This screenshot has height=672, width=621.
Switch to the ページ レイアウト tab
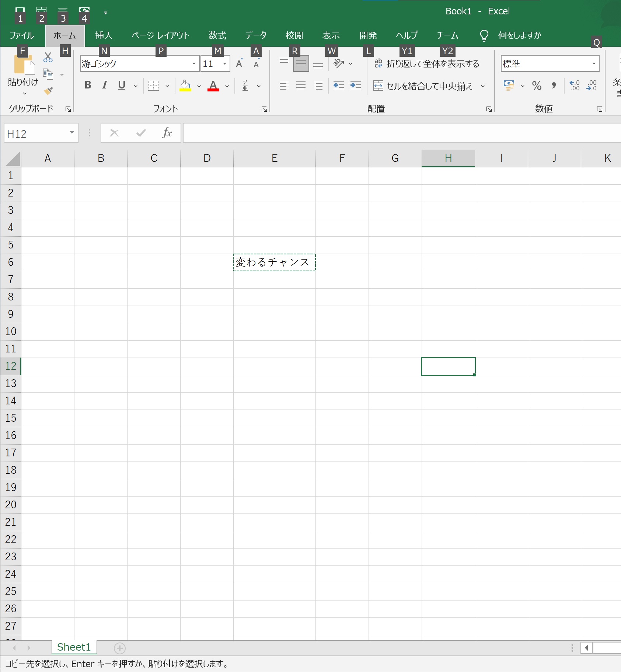[x=161, y=35]
